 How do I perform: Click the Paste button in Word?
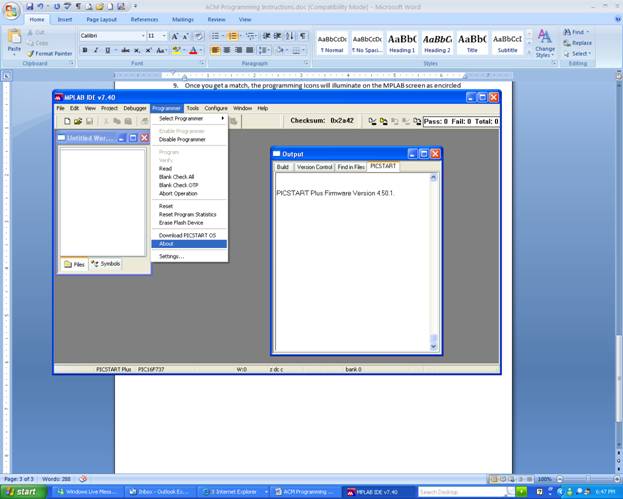click(x=14, y=41)
